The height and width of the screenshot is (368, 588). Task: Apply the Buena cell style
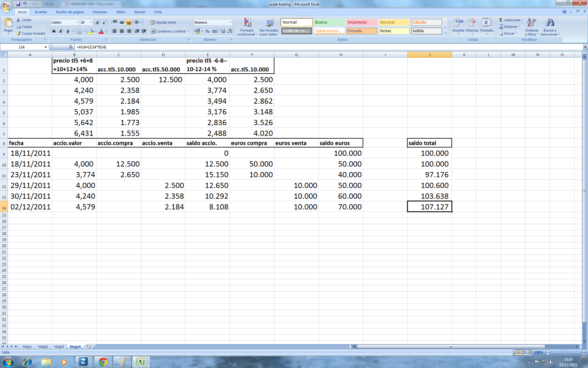(x=329, y=22)
